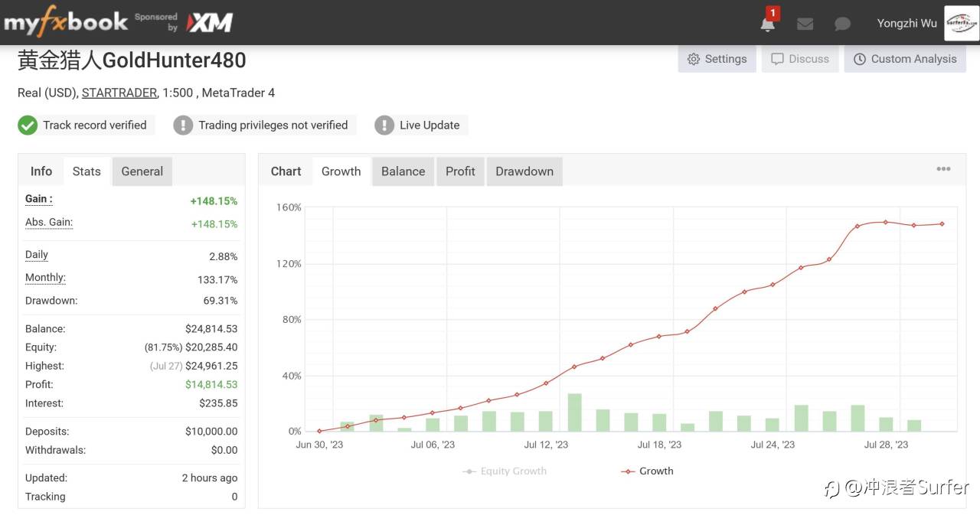Click the Live Update status icon
980x515 pixels.
(384, 125)
